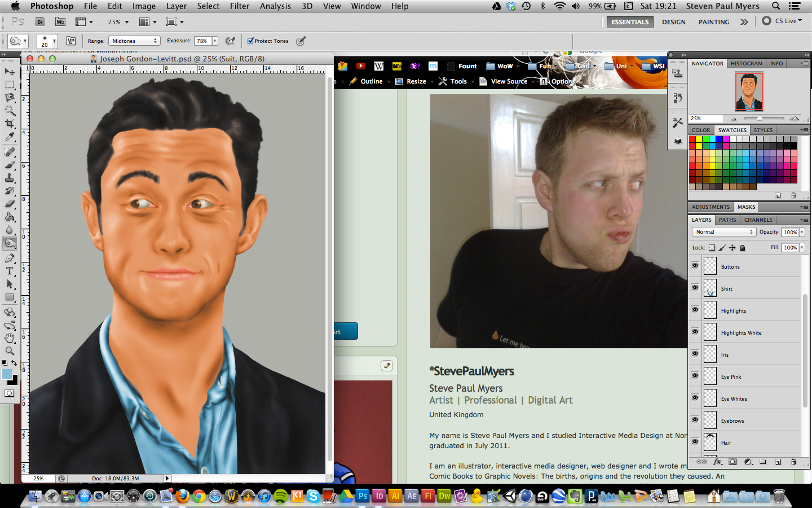Screen dimensions: 812x508
Task: Select the Spot Healing Brush tool
Action: point(10,152)
